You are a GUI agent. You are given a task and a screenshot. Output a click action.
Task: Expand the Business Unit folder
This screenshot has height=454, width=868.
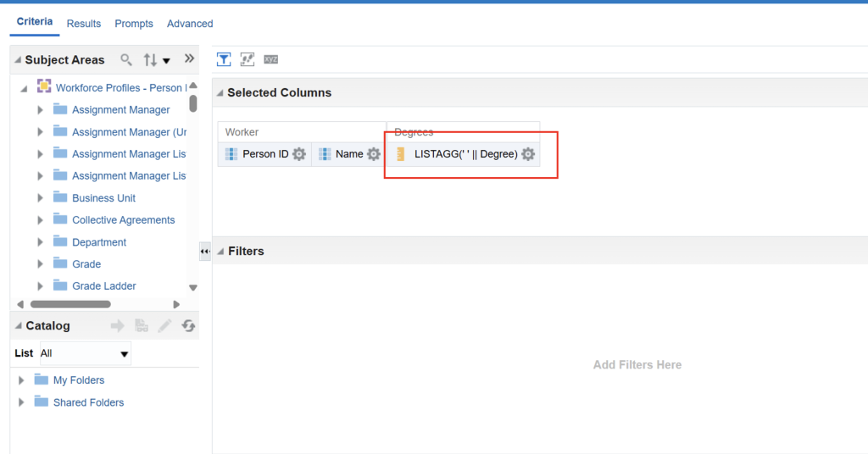coord(40,198)
